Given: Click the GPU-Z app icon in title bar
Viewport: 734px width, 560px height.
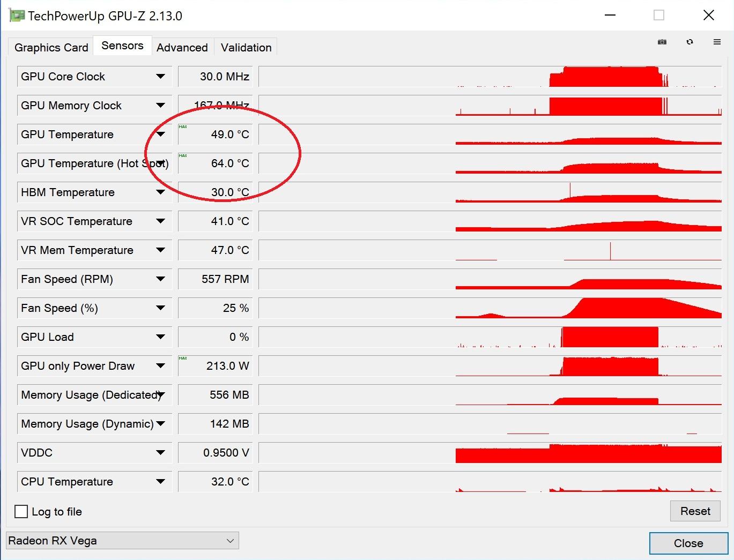Looking at the screenshot, I should click(x=17, y=16).
